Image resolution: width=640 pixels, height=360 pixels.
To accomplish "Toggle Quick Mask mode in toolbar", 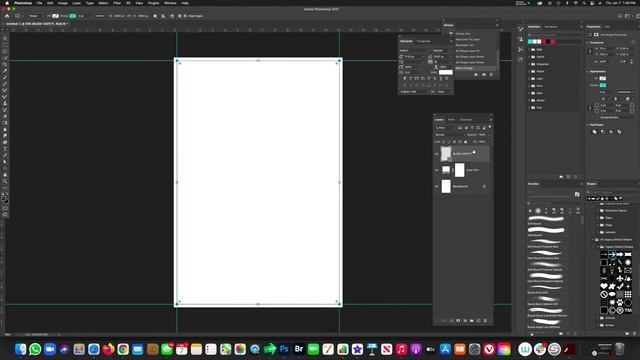I will (x=5, y=208).
